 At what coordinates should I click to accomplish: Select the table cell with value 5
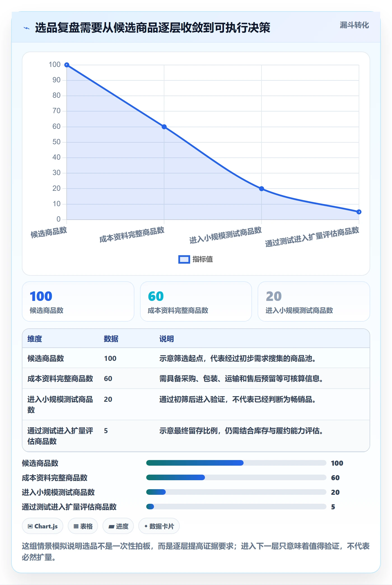coord(106,431)
